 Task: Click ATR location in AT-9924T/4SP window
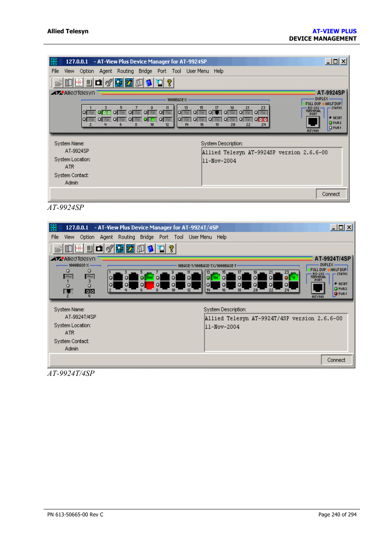point(70,333)
